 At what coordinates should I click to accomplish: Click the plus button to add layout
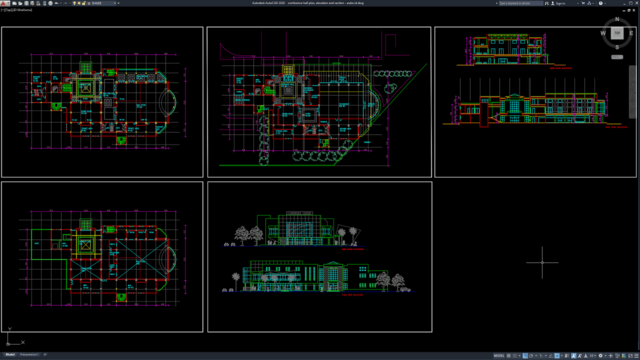(x=45, y=355)
